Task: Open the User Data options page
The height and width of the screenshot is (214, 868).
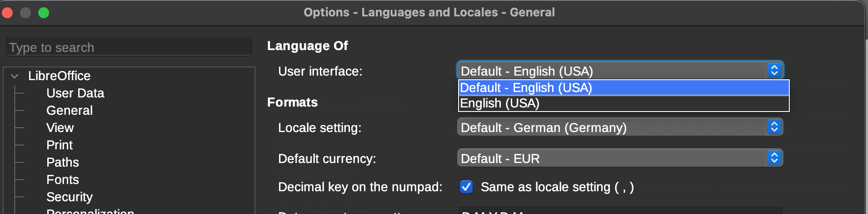Action: coord(75,93)
